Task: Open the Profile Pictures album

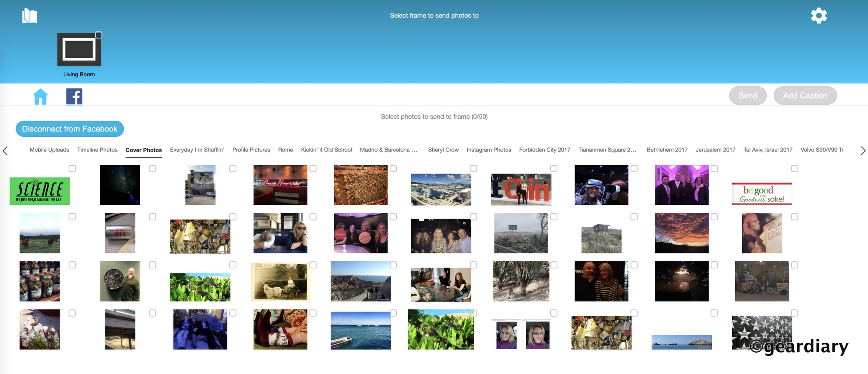Action: [251, 150]
